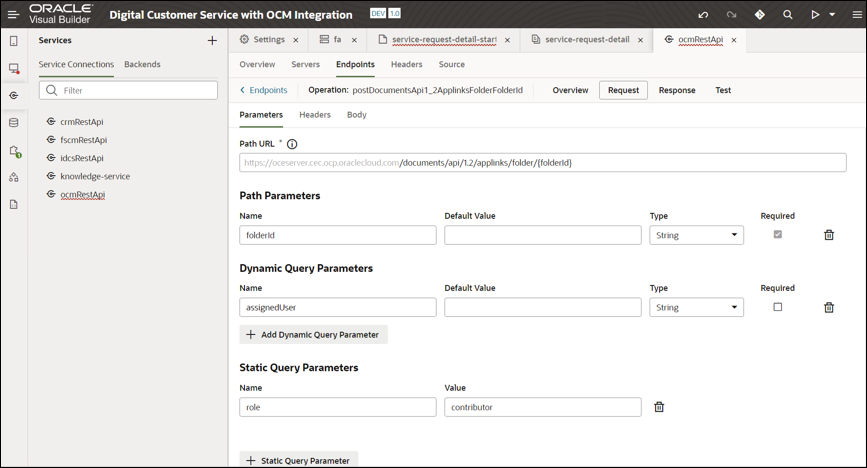Screen dimensions: 867x468
Task: Open Type dropdown for assignedUser parameter
Action: (x=696, y=307)
